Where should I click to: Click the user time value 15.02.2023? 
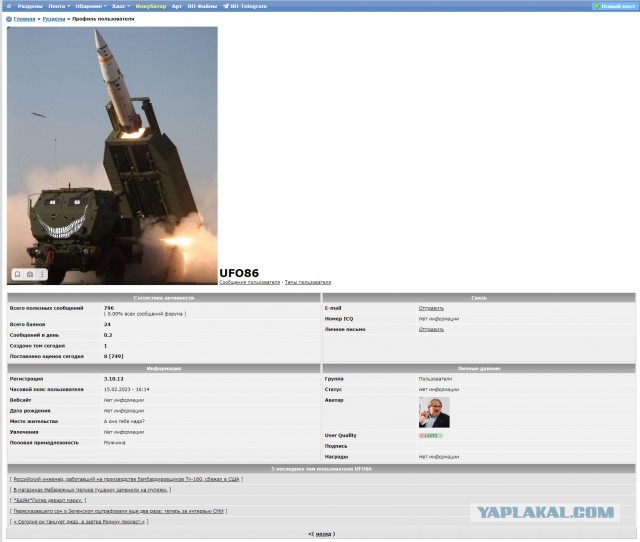click(x=126, y=390)
